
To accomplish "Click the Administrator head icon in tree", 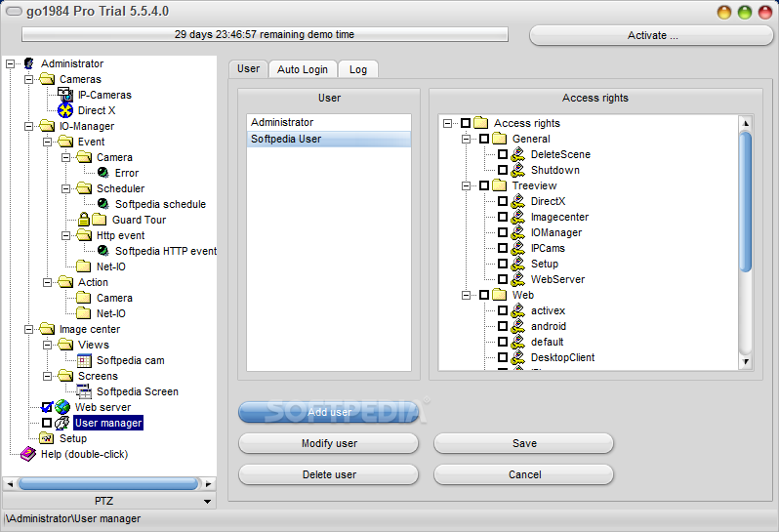I will tap(29, 63).
